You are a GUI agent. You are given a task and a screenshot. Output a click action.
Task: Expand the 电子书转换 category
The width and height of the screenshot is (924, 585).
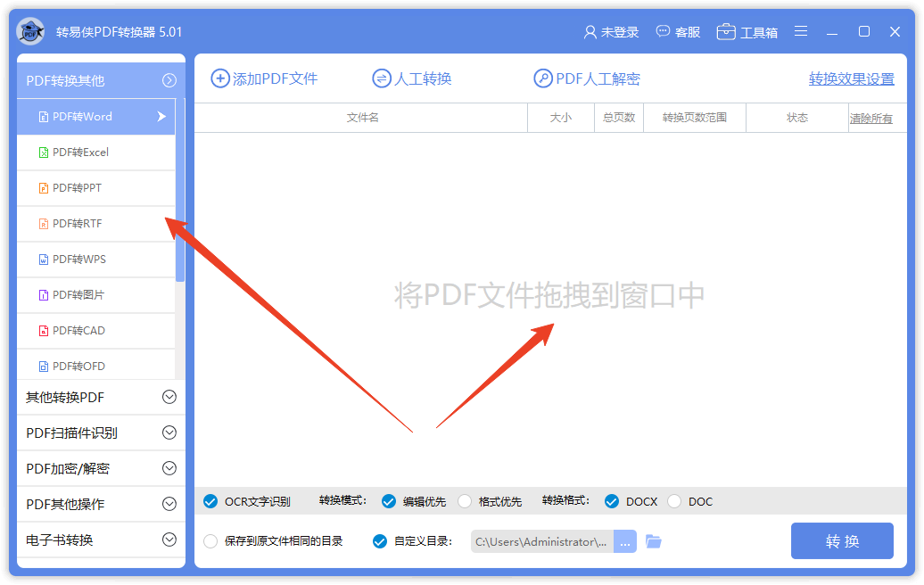[x=101, y=540]
